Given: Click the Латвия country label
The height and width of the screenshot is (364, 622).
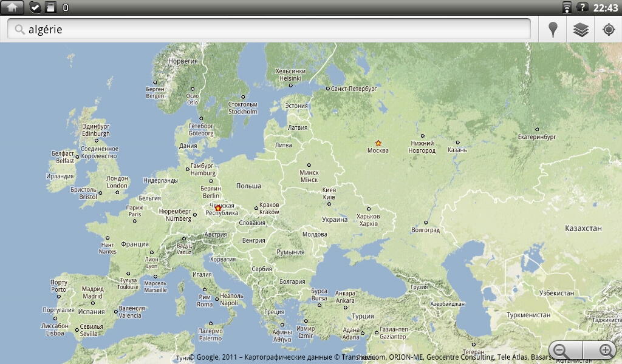Looking at the screenshot, I should (x=298, y=127).
